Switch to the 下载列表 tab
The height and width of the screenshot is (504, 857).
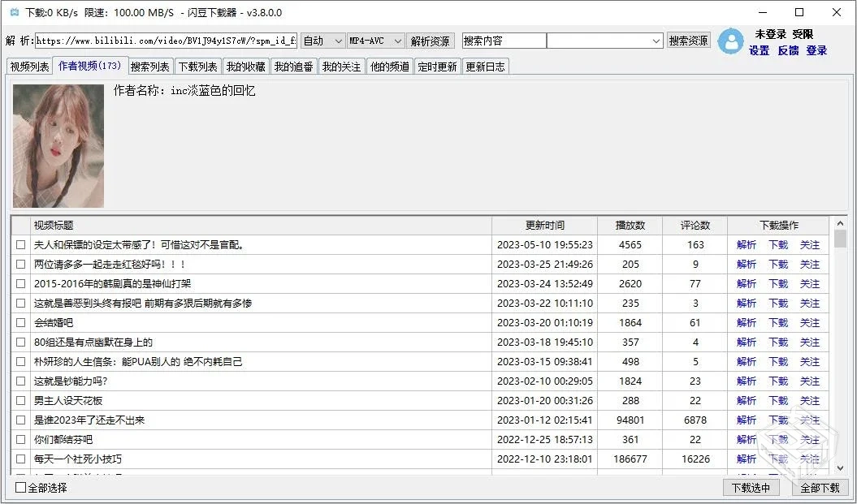[197, 67]
